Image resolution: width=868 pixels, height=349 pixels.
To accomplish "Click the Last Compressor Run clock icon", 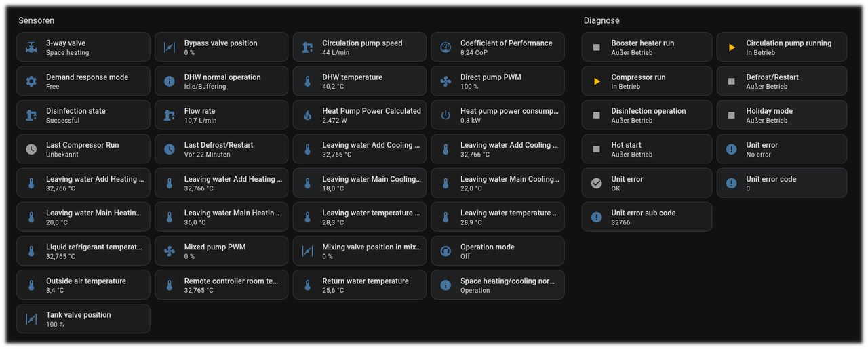I will click(x=31, y=149).
